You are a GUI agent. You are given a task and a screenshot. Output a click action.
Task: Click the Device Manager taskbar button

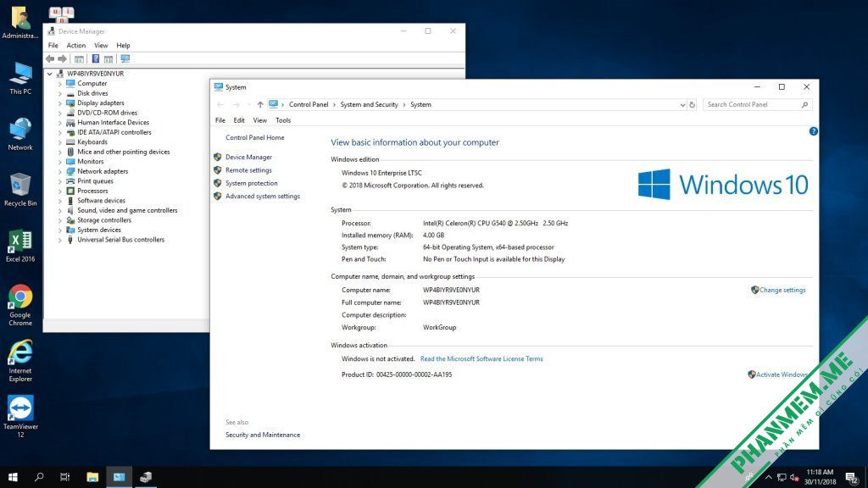pyautogui.click(x=146, y=477)
